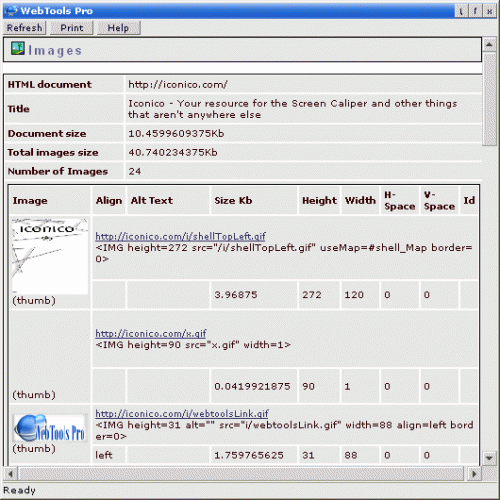500x500 pixels.
Task: Close the WebTools Pro window
Action: coord(489,11)
